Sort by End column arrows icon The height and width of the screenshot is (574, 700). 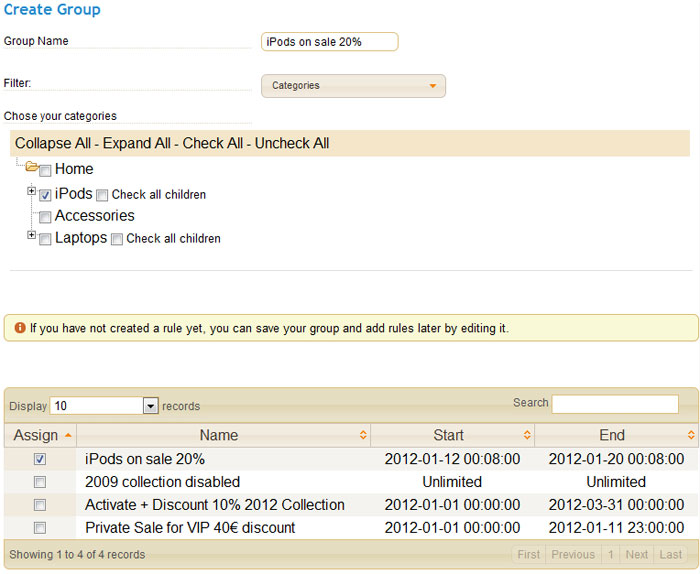[691, 435]
